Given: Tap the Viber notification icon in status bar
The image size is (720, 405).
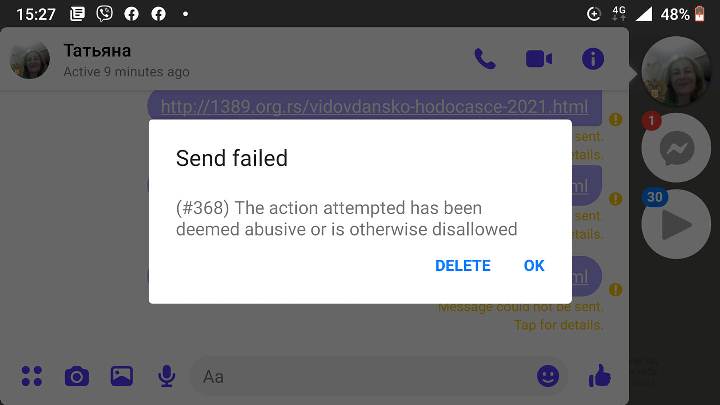Looking at the screenshot, I should 104,13.
